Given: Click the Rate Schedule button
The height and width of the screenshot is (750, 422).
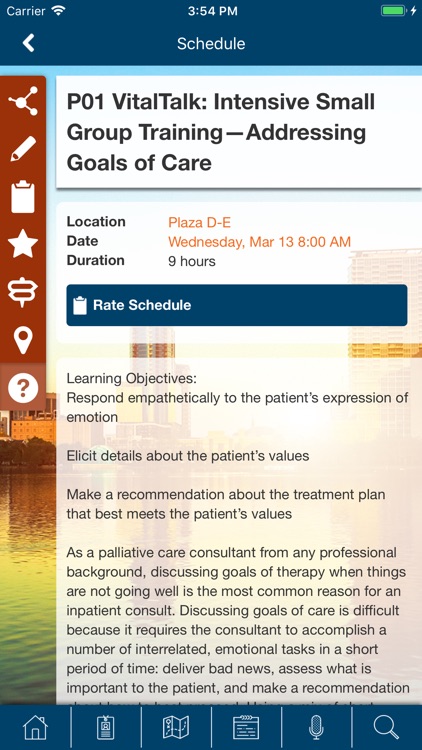Looking at the screenshot, I should [237, 305].
